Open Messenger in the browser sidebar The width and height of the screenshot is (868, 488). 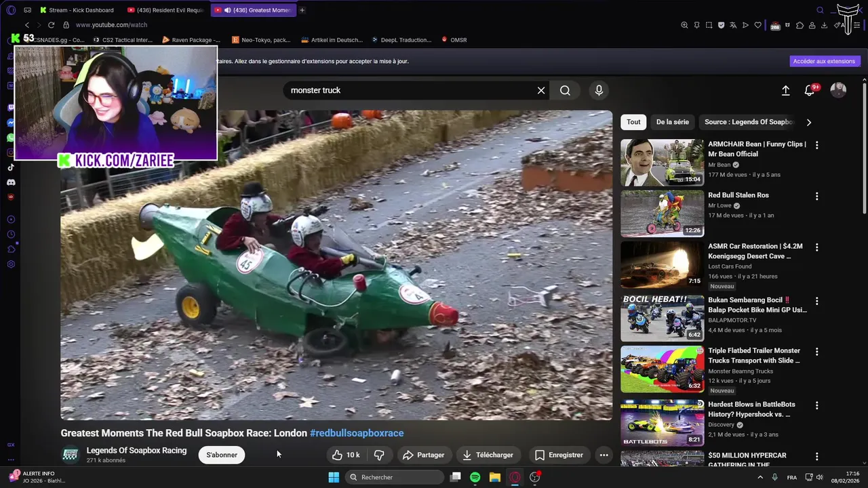11,123
